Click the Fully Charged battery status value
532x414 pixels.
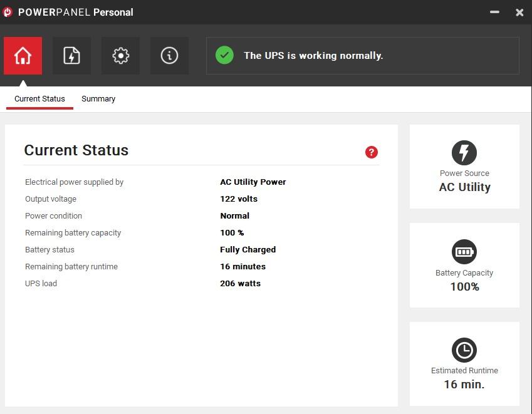(248, 250)
